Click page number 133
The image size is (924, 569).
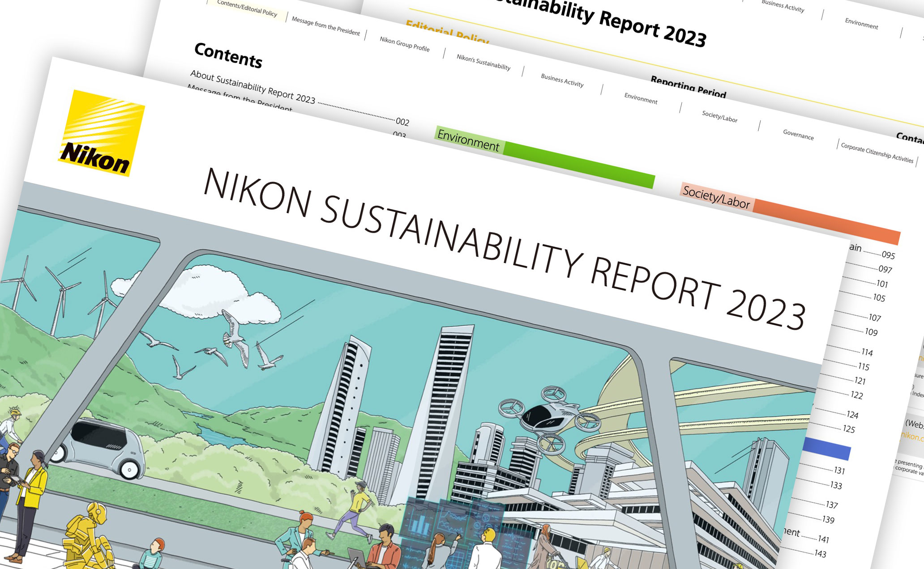click(x=836, y=485)
